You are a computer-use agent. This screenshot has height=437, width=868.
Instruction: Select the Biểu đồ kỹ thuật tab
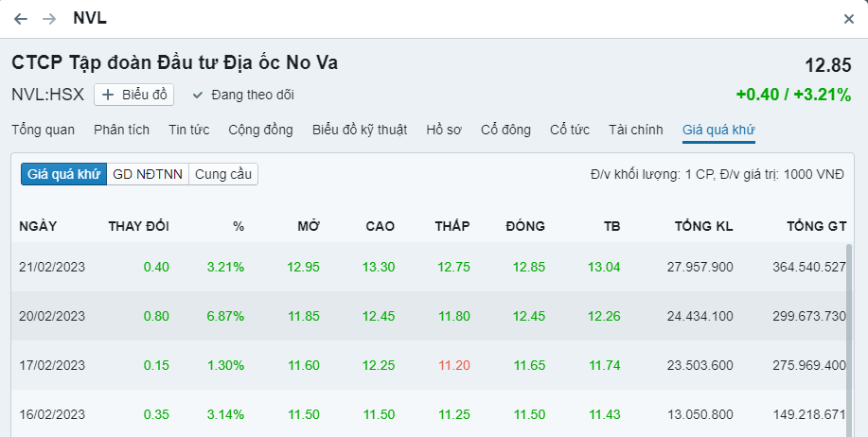click(x=360, y=130)
